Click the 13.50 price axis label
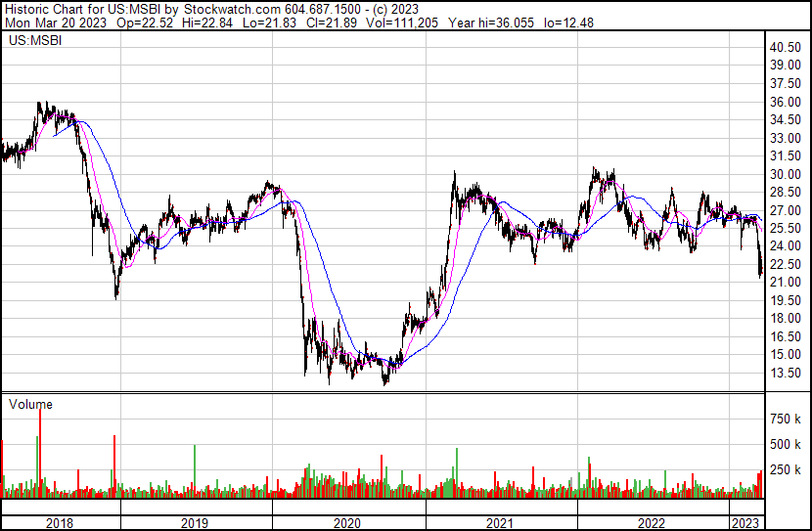The image size is (812, 531). click(x=787, y=373)
